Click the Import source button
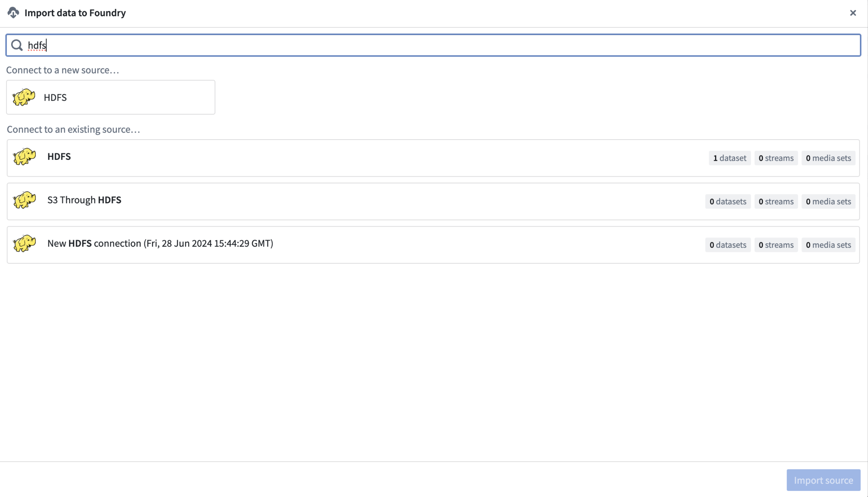This screenshot has width=868, height=497. [x=823, y=480]
